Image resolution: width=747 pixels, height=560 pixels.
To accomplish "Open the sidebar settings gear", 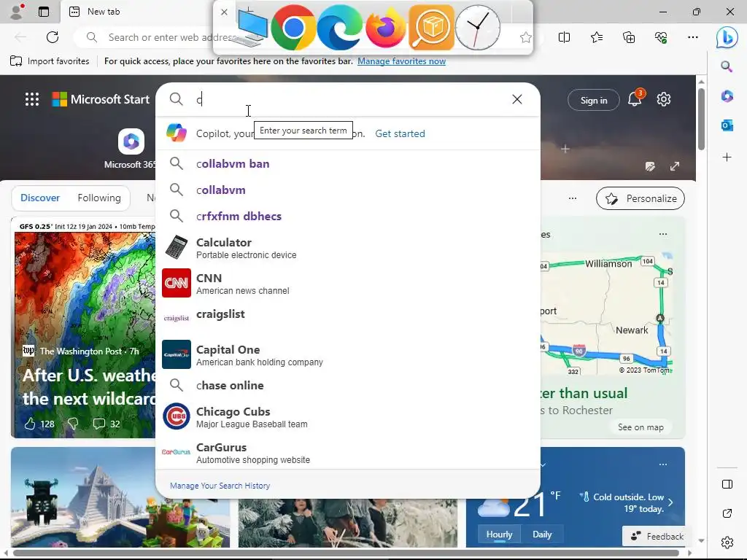I will click(727, 542).
